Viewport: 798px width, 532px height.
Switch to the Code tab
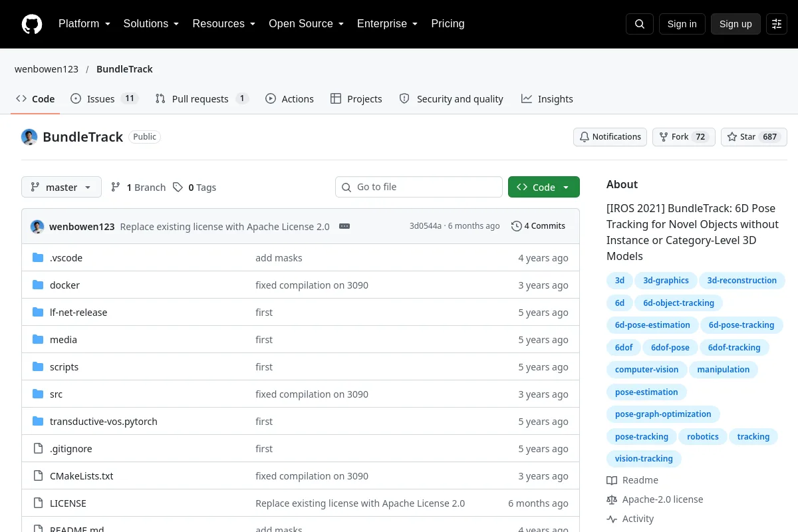(x=36, y=99)
